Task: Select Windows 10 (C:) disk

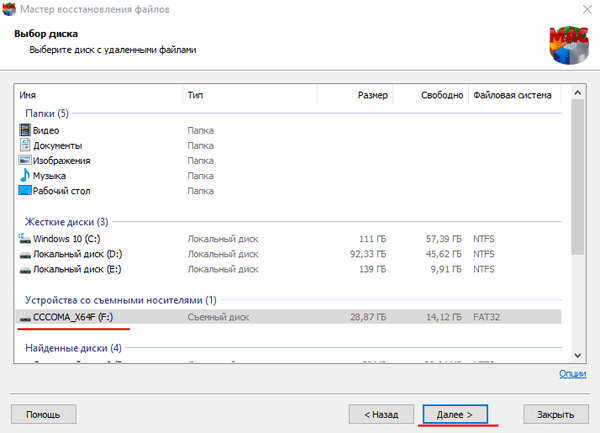Action: (x=289, y=239)
